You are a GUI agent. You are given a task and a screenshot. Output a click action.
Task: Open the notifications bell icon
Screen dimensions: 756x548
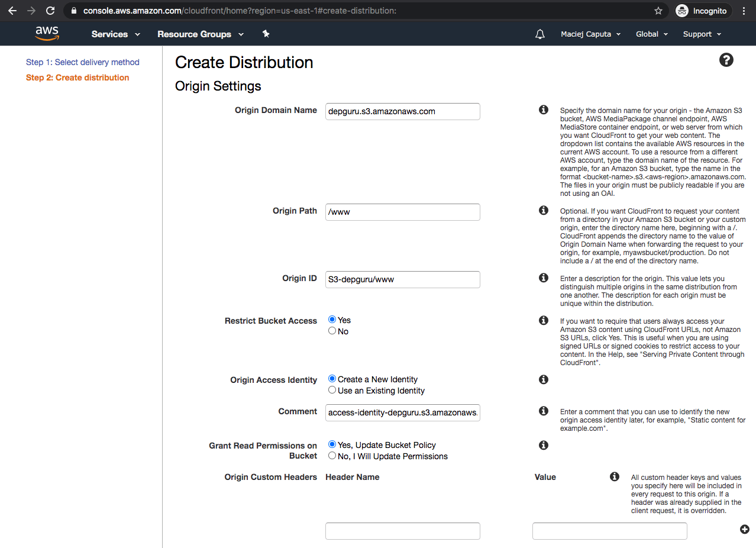click(x=539, y=34)
